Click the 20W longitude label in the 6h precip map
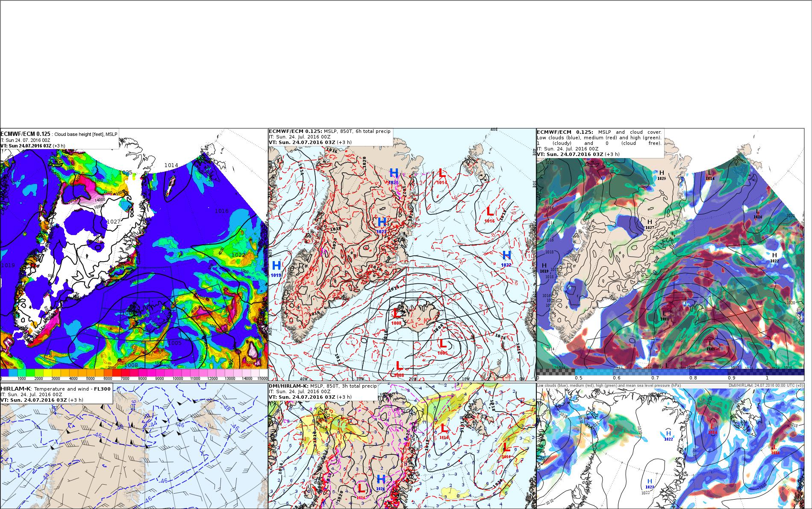Screen dimensions: 812x509 [412, 379]
